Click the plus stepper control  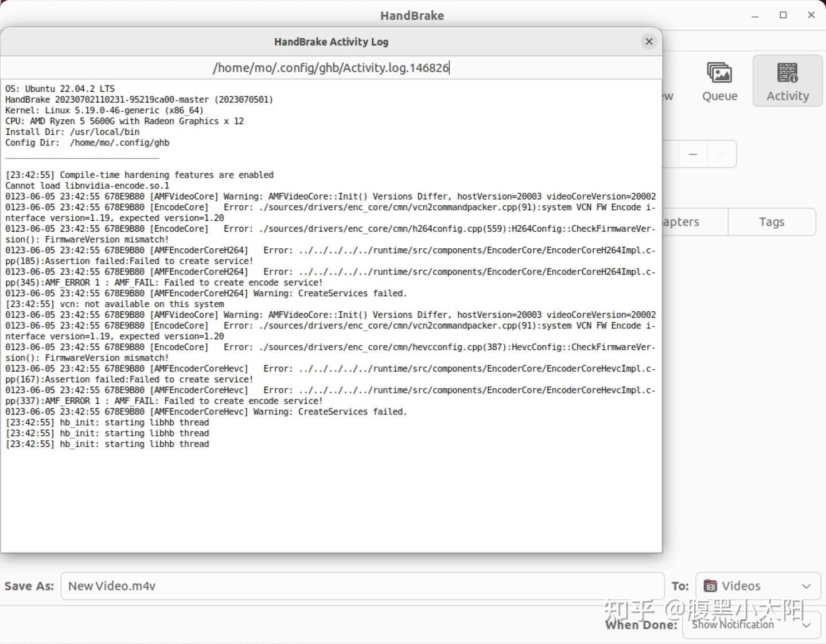[722, 154]
